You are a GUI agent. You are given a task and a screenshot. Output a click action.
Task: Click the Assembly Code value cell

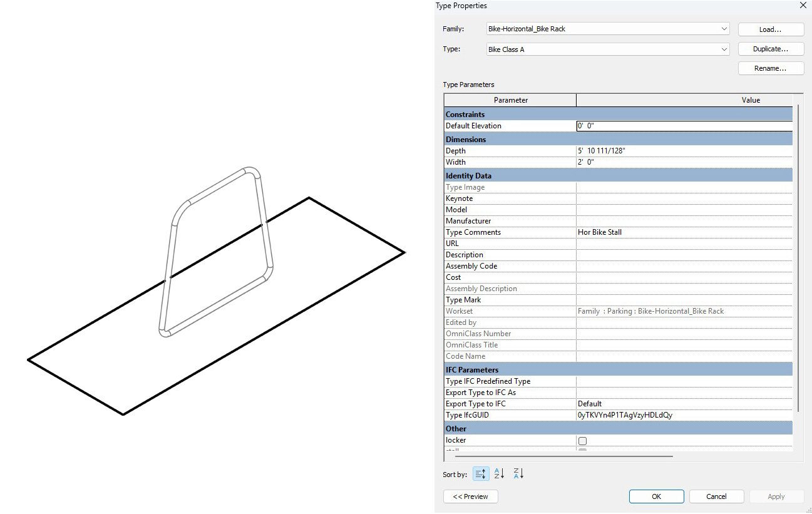[684, 266]
